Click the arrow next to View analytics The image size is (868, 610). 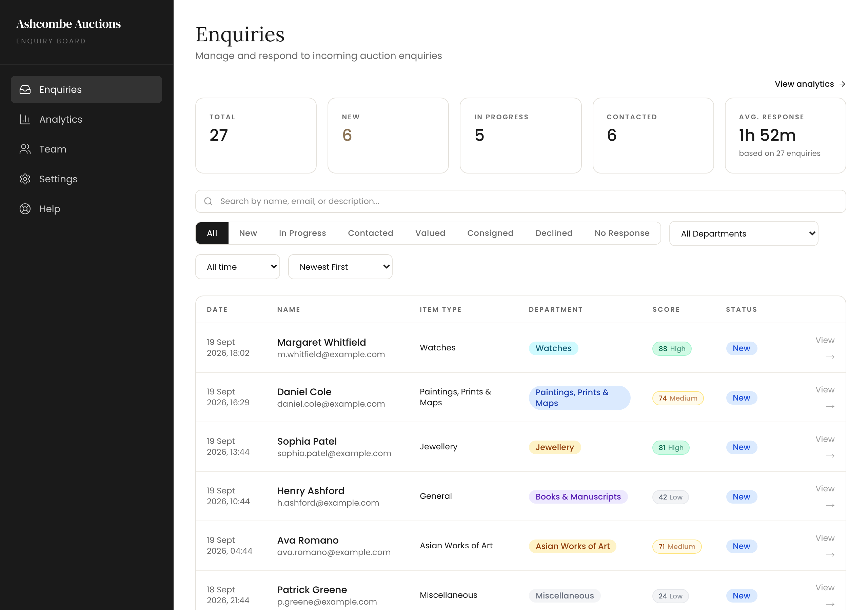pyautogui.click(x=842, y=84)
